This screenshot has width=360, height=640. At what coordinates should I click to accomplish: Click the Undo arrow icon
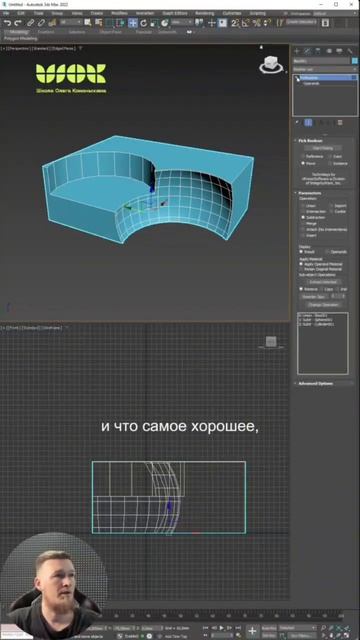click(x=7, y=23)
